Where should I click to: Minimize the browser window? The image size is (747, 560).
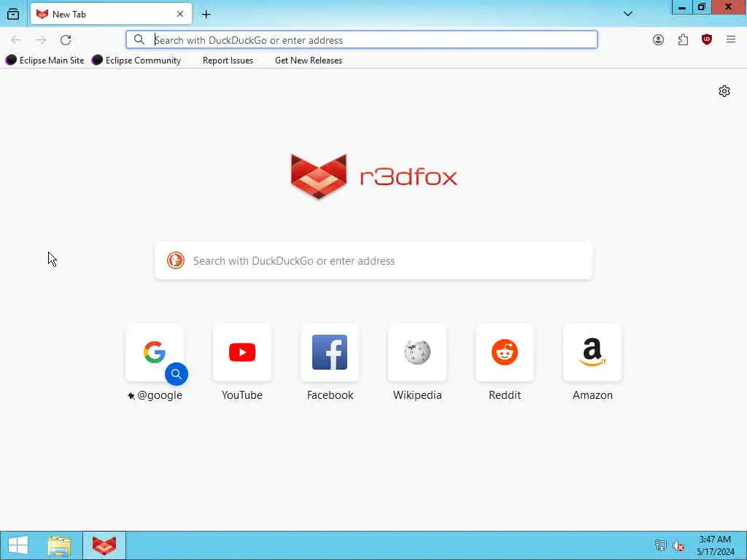coord(682,7)
